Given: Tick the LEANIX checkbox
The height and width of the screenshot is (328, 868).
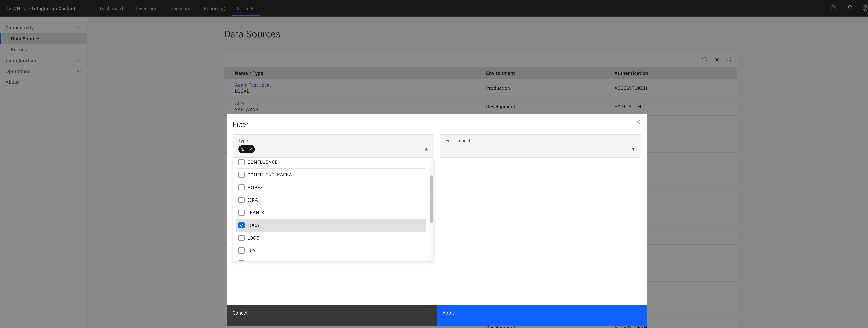Looking at the screenshot, I should [x=241, y=213].
